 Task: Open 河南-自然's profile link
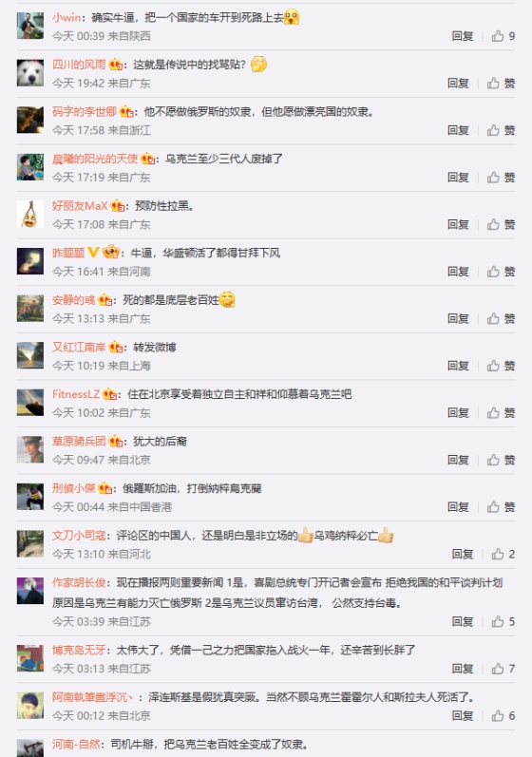(76, 744)
